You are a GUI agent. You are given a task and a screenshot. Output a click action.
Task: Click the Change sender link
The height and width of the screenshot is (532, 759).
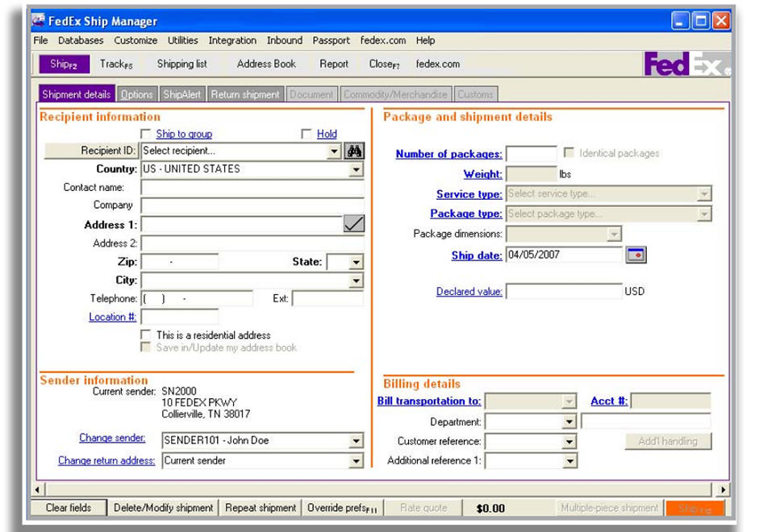pos(112,438)
